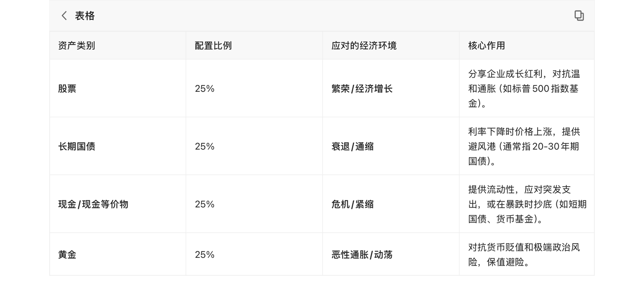644x296 pixels.
Task: Click the 对抗货币贬值 description cell
Action: pyautogui.click(x=524, y=255)
